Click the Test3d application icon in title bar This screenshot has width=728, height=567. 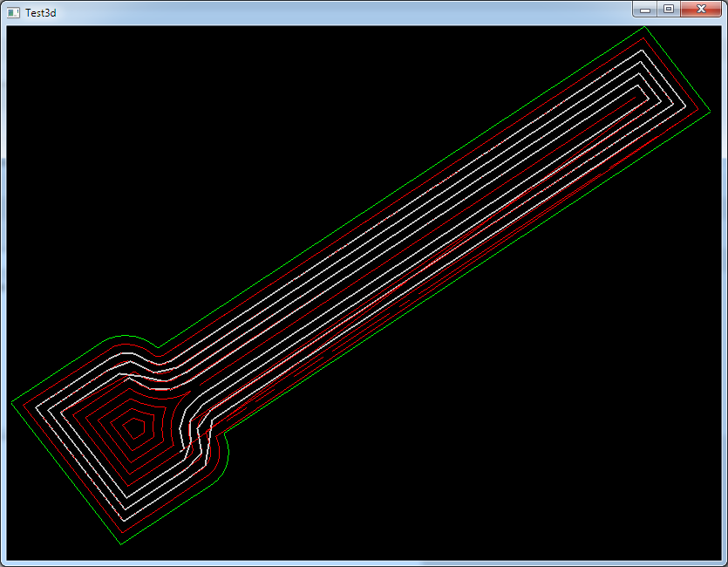tap(13, 12)
